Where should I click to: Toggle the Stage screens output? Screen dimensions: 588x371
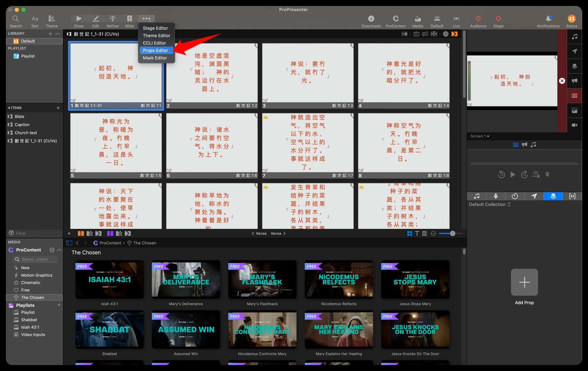point(498,21)
